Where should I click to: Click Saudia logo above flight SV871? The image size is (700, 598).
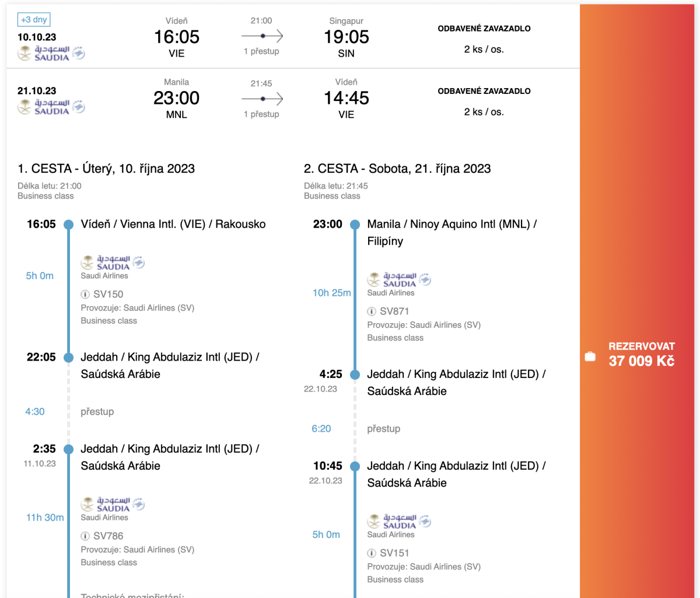tap(399, 280)
